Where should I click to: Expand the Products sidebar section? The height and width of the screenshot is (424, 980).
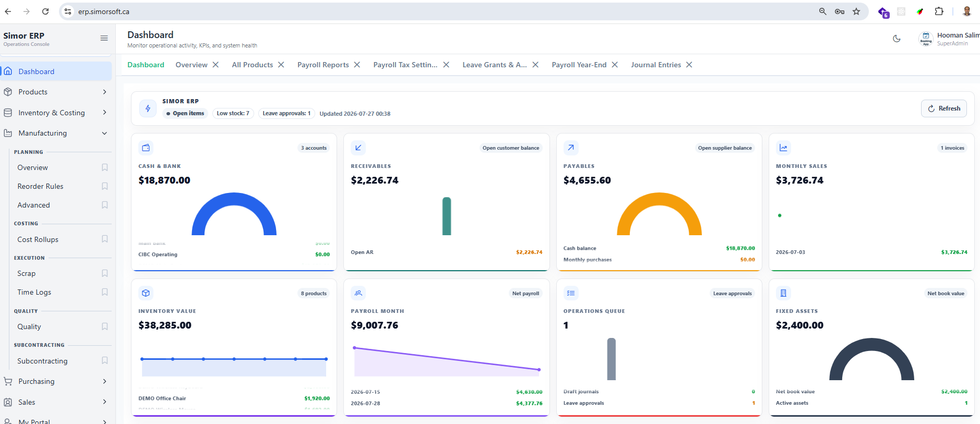pos(104,92)
